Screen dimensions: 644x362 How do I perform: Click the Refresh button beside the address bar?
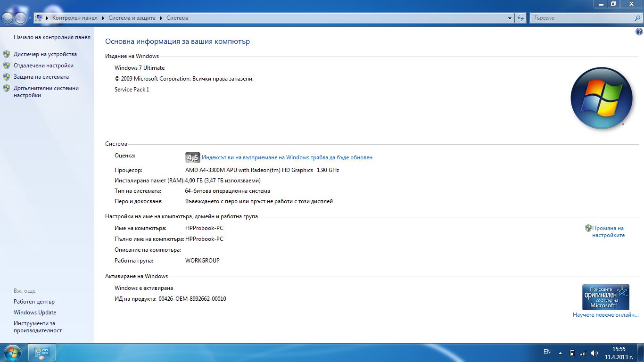520,18
